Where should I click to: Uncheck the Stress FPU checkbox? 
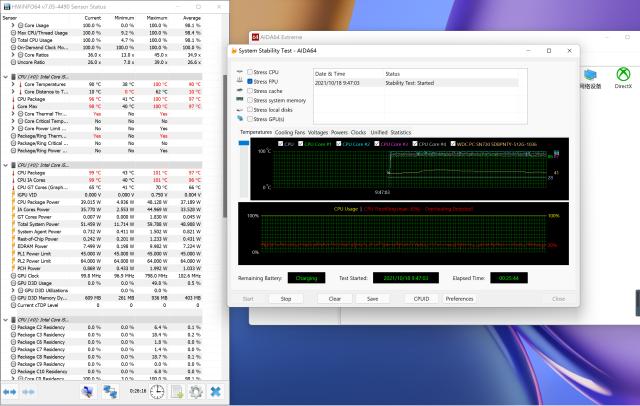(250, 81)
